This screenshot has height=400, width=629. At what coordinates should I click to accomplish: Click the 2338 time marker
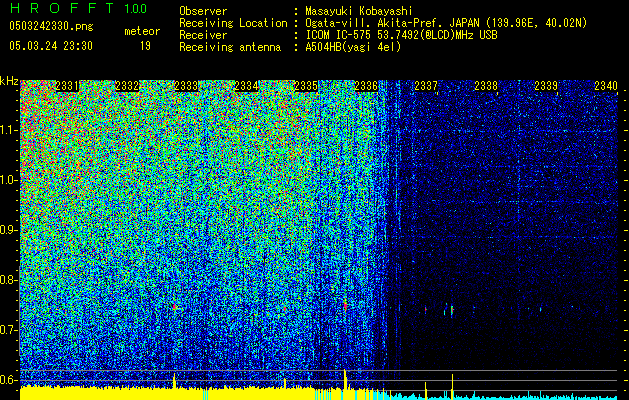point(486,86)
